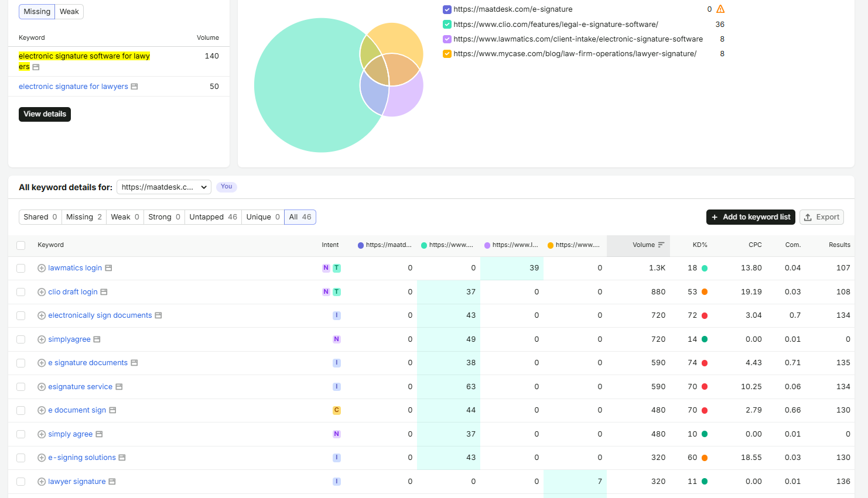The height and width of the screenshot is (498, 868).
Task: Click the View details button
Action: [45, 114]
